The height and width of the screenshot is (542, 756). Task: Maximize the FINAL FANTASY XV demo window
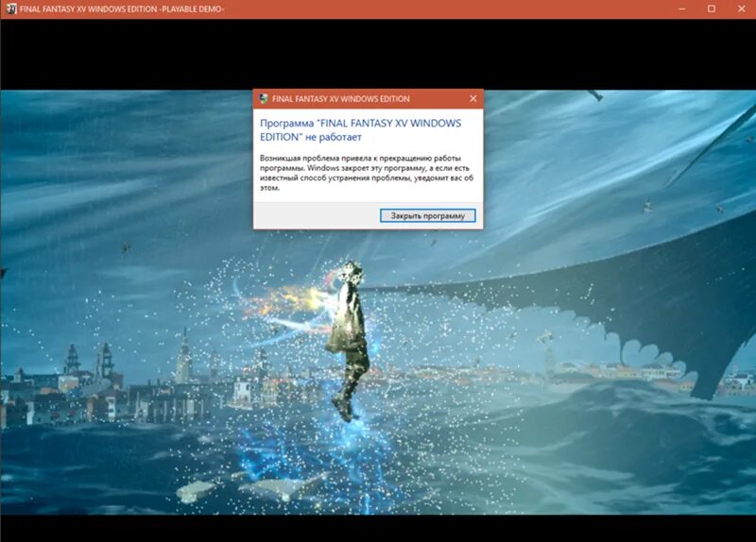(x=712, y=8)
